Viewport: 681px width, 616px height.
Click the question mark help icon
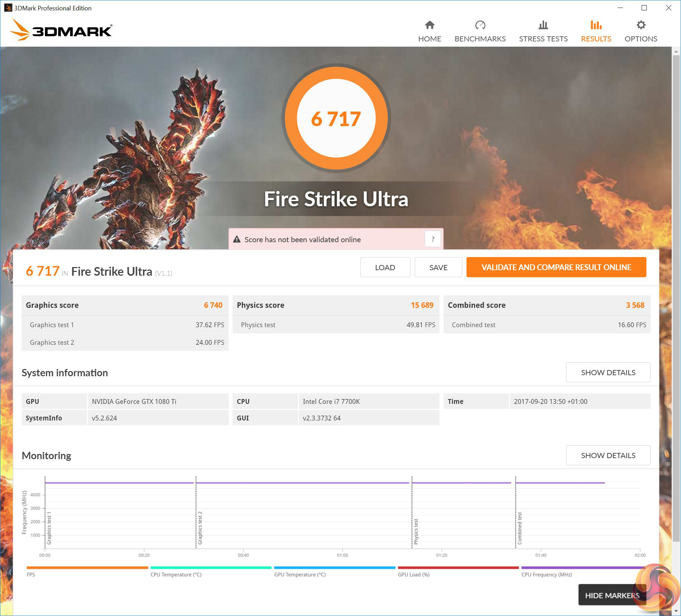point(432,239)
